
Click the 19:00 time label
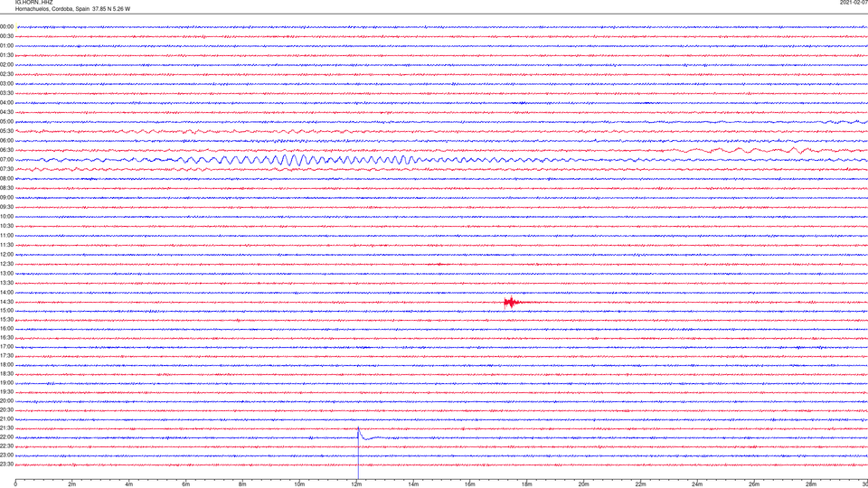[x=6, y=383]
